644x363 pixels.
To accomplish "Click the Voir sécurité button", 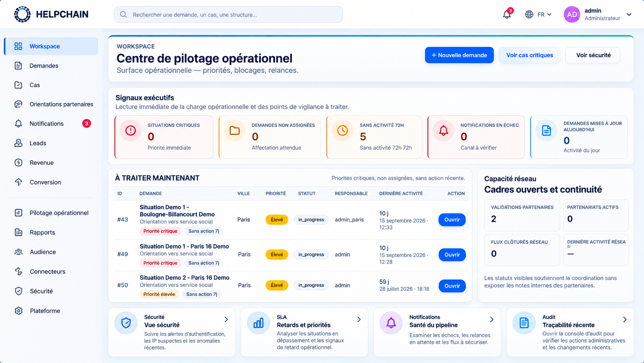I will [593, 55].
